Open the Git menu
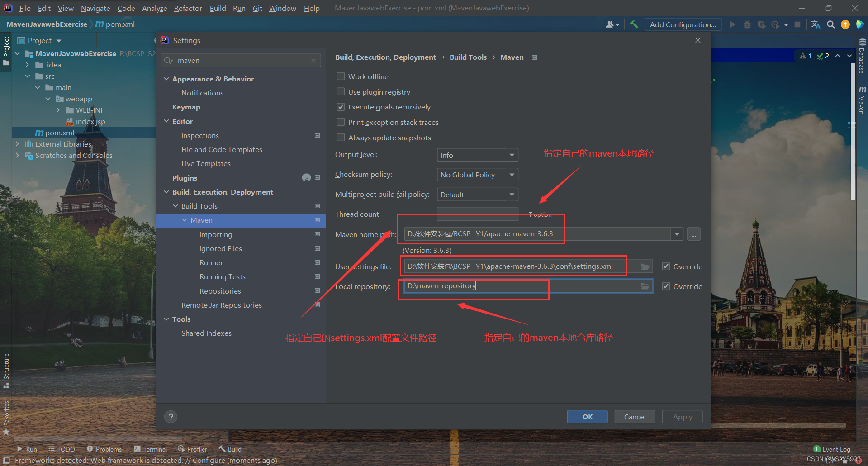This screenshot has height=466, width=868. click(x=257, y=8)
